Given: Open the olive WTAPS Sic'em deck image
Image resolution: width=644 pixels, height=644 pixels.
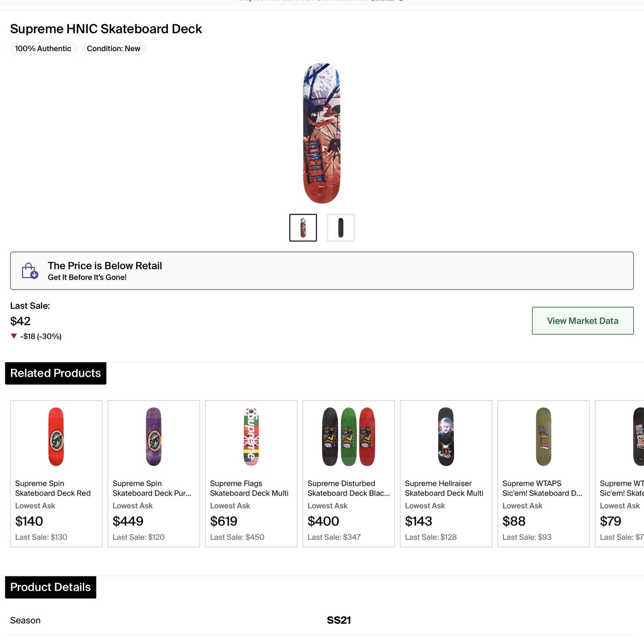Looking at the screenshot, I should (x=543, y=437).
